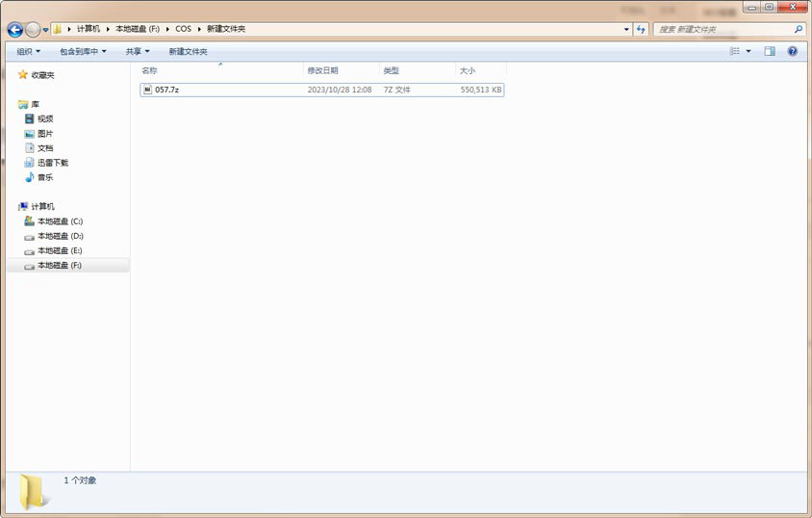The image size is (812, 518).
Task: Expand the 组织 dropdown menu
Action: 28,51
